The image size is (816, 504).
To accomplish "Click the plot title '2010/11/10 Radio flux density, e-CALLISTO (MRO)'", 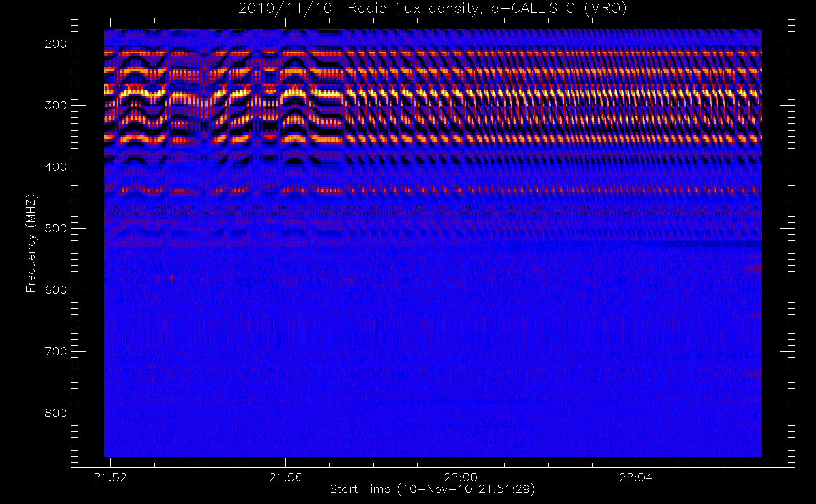I will [432, 9].
